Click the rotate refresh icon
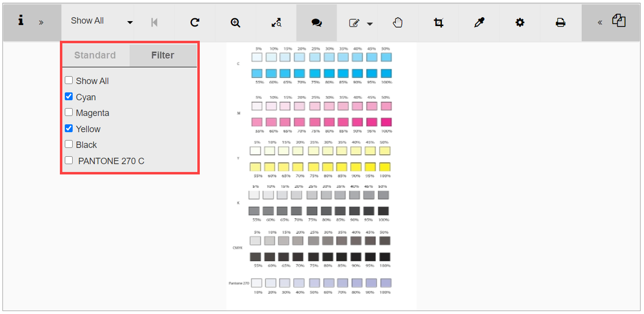 click(x=195, y=22)
